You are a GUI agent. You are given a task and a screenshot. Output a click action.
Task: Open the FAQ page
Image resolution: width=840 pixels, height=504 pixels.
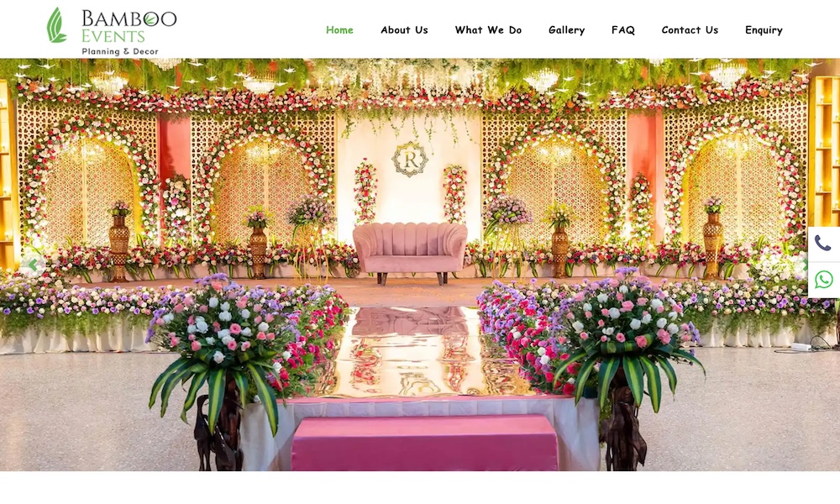tap(623, 30)
